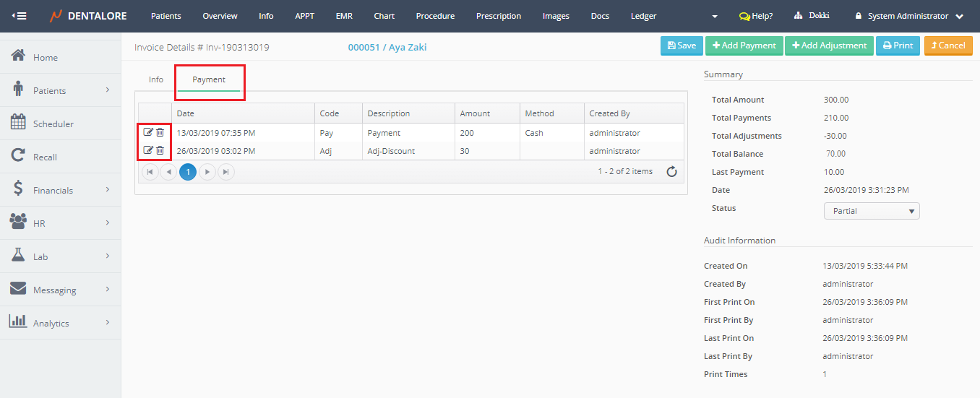
Task: Toggle the sidebar with the hamburger icon
Action: coord(20,16)
